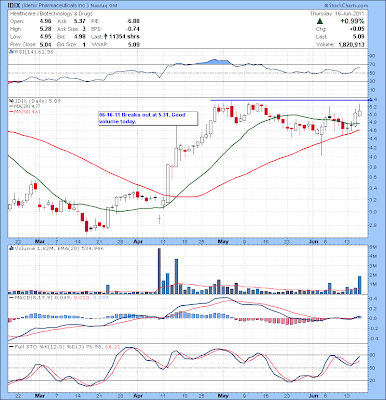Click the MACD(8,17,9) legend line marker

coord(11,297)
